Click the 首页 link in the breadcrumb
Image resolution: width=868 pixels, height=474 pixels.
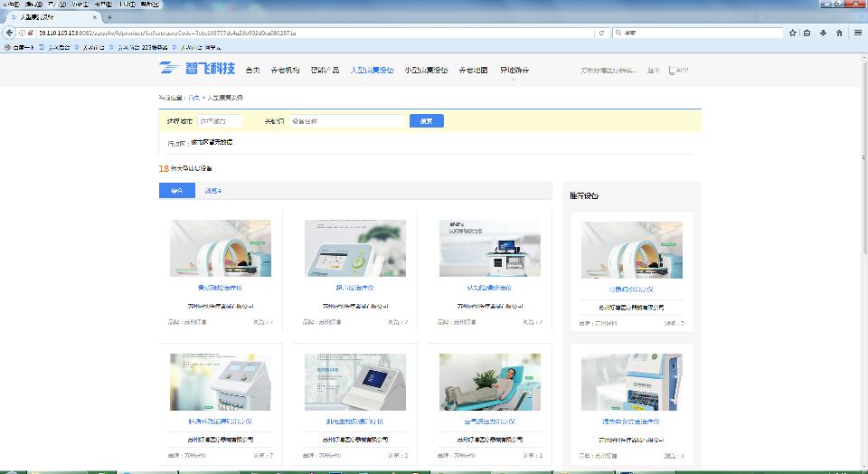pos(193,97)
